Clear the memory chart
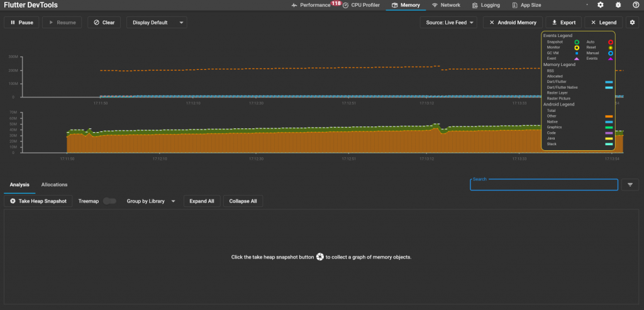The image size is (644, 310). (x=104, y=23)
